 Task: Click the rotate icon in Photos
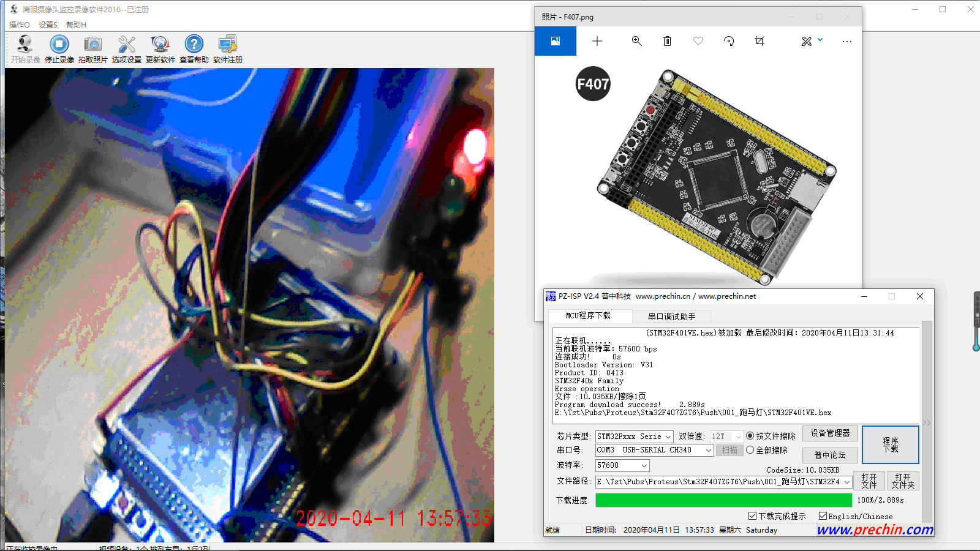tap(729, 41)
